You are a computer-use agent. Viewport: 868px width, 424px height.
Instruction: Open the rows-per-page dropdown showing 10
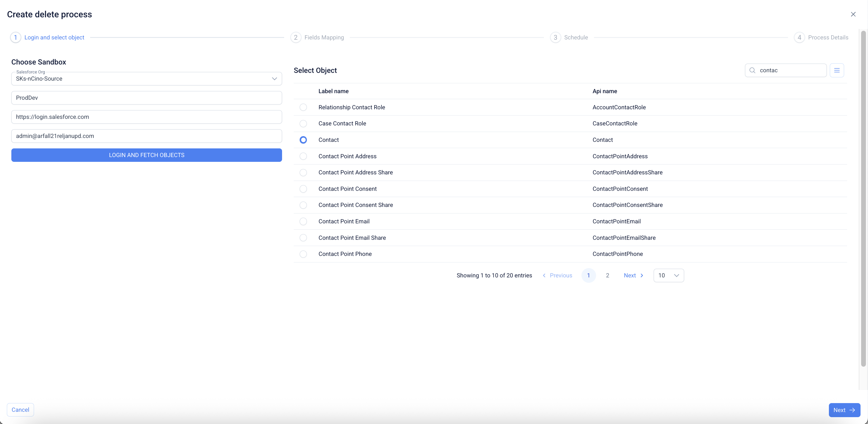[x=669, y=275]
